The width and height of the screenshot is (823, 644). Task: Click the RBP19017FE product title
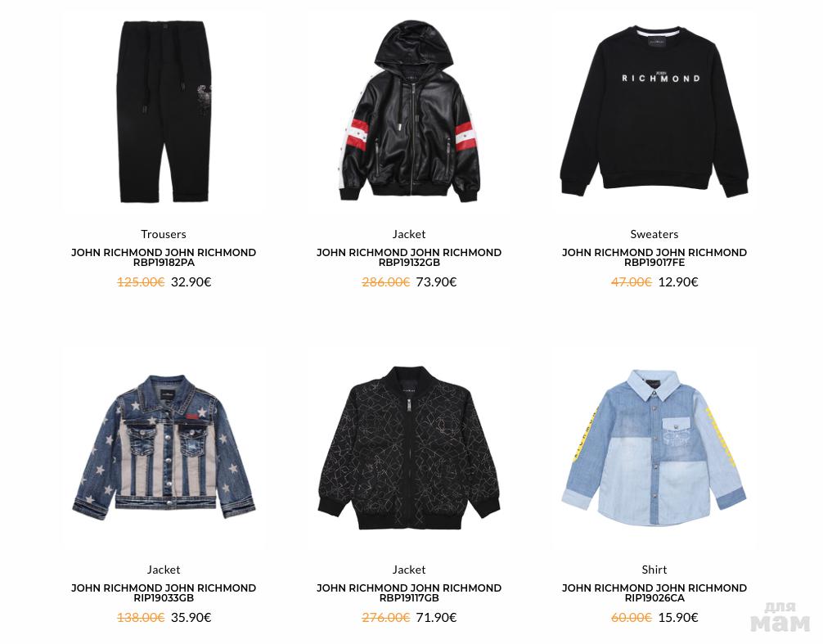coord(654,257)
